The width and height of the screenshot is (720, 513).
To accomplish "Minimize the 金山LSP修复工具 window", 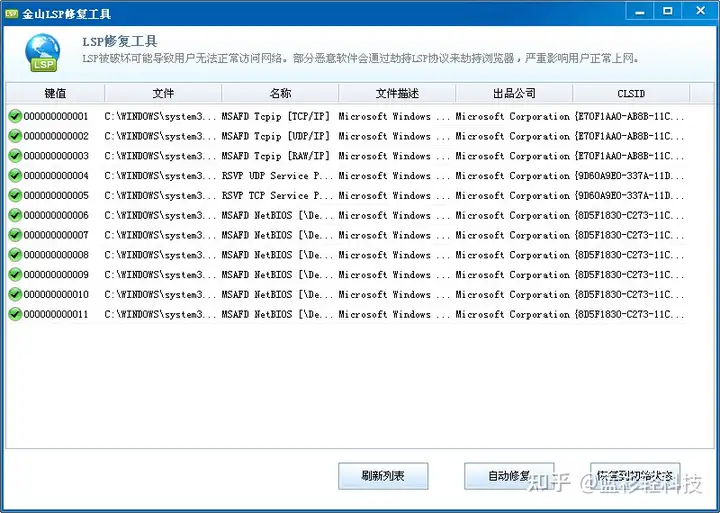I will point(640,11).
